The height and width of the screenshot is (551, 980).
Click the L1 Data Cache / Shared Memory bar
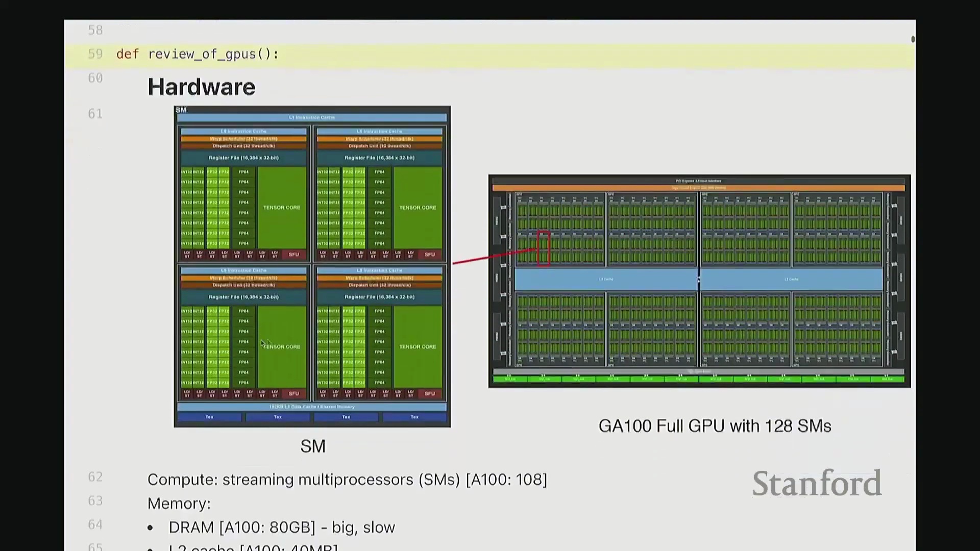tap(312, 407)
